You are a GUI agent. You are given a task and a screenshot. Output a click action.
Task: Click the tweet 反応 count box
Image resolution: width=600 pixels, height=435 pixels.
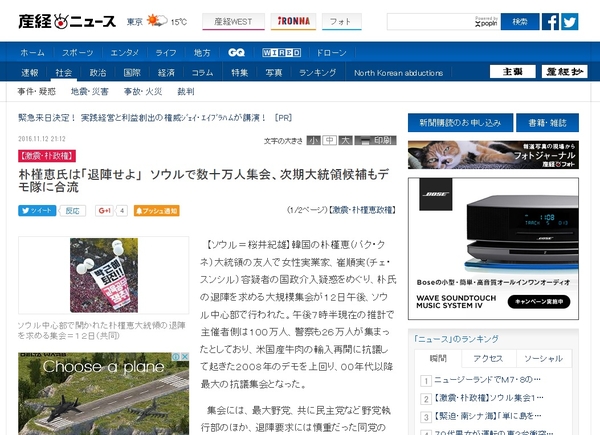[x=72, y=210]
